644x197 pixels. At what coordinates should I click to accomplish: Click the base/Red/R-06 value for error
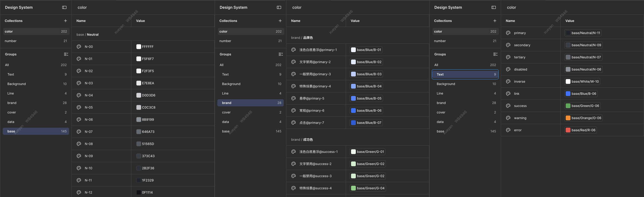(581, 130)
